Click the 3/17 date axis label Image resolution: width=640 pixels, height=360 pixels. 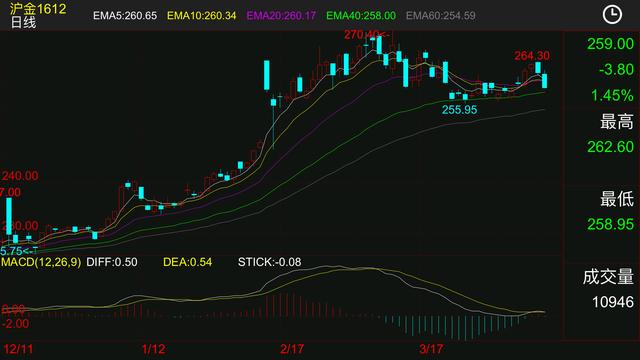[431, 349]
